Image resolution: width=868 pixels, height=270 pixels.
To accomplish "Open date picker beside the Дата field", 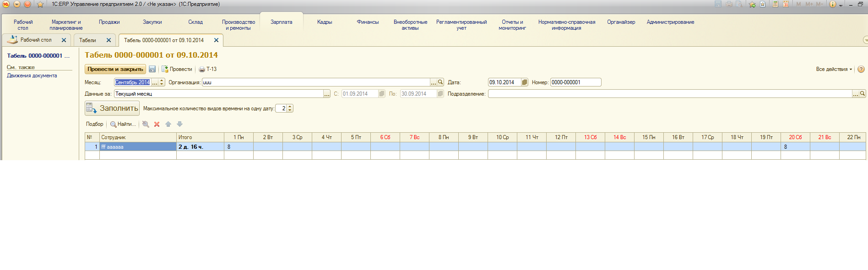I will coord(525,82).
